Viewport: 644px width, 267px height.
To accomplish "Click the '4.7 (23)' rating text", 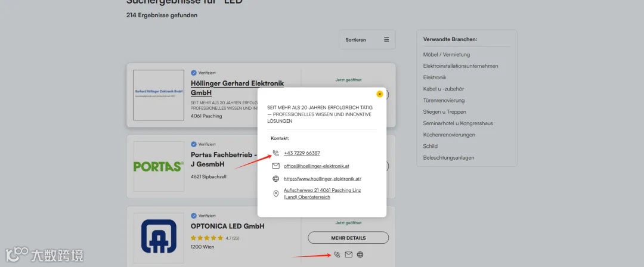I will pyautogui.click(x=233, y=238).
